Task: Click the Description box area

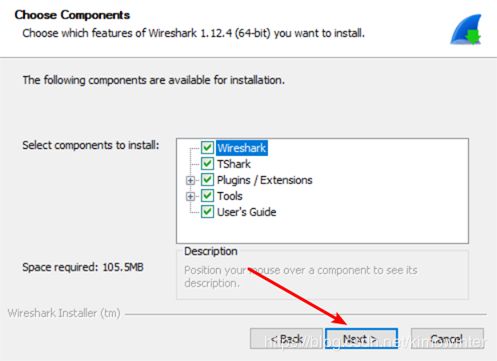Action: pyautogui.click(x=322, y=275)
